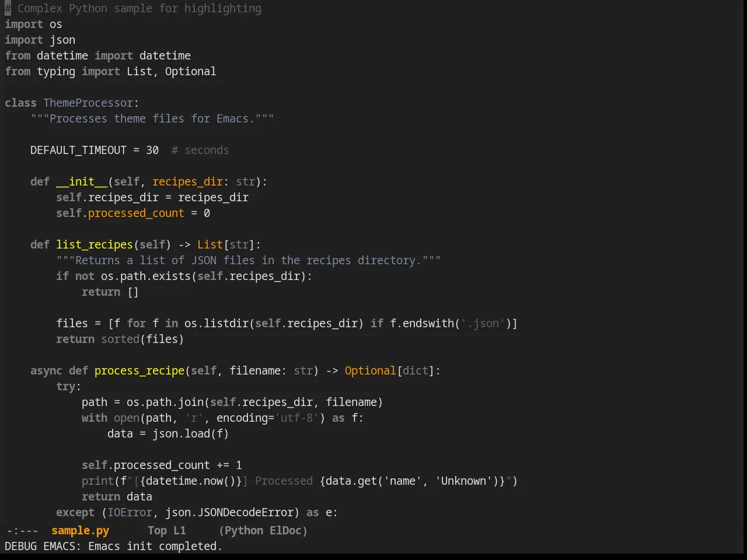Screen dimensions: 747x560
Task: Click the Python major mode indicator
Action: coord(243,530)
